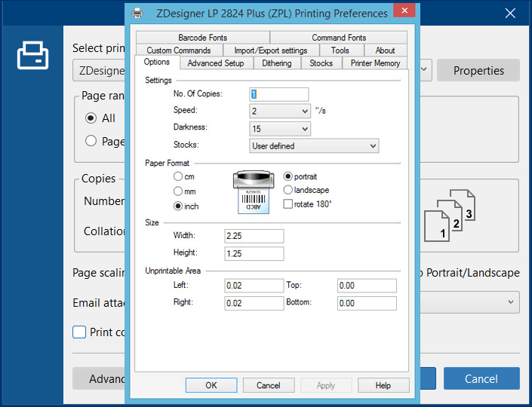Select the inch unit radio button
The height and width of the screenshot is (407, 532).
[x=178, y=207]
